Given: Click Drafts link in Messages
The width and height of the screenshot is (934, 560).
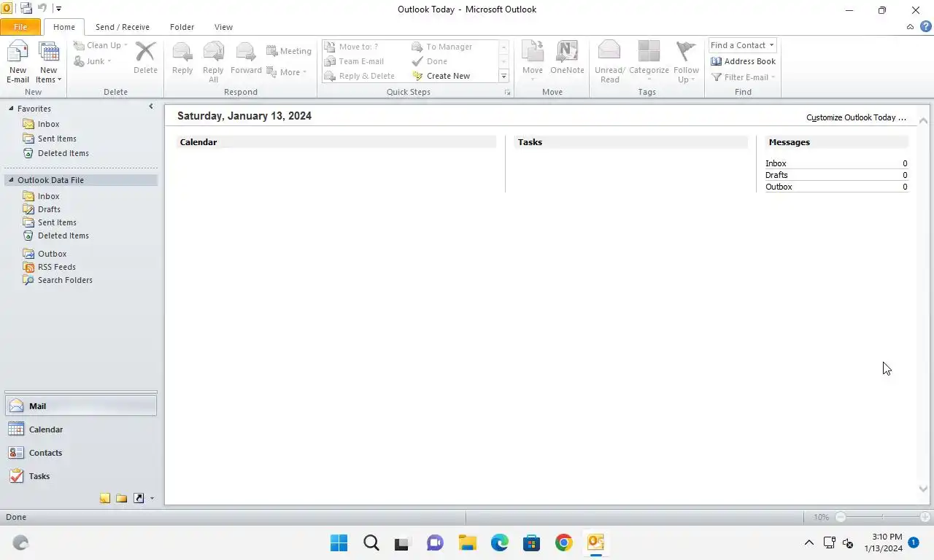Looking at the screenshot, I should [776, 175].
